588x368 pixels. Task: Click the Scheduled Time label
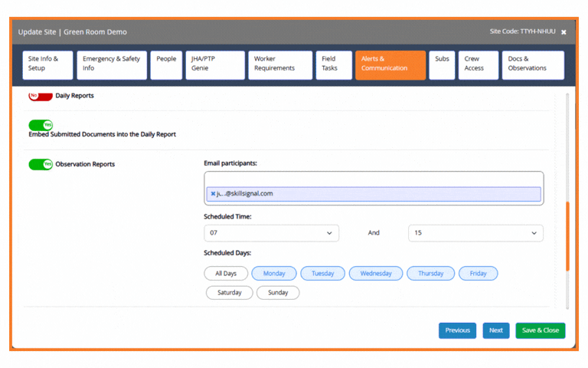(227, 217)
